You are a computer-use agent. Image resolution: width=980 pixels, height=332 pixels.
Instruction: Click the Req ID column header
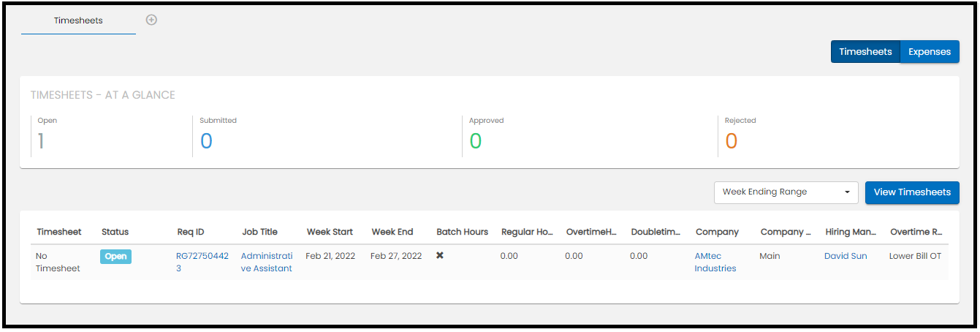coord(191,232)
